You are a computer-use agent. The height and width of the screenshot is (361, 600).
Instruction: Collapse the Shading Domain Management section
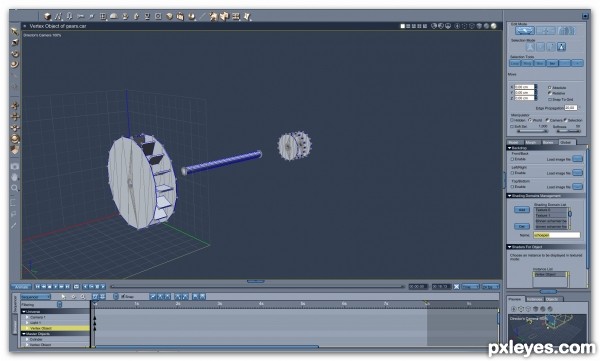(x=510, y=196)
